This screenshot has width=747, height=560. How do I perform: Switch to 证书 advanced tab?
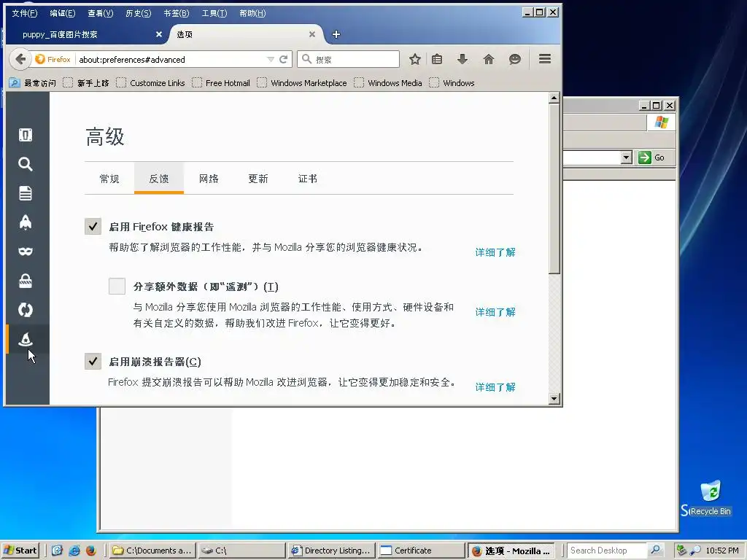point(308,179)
